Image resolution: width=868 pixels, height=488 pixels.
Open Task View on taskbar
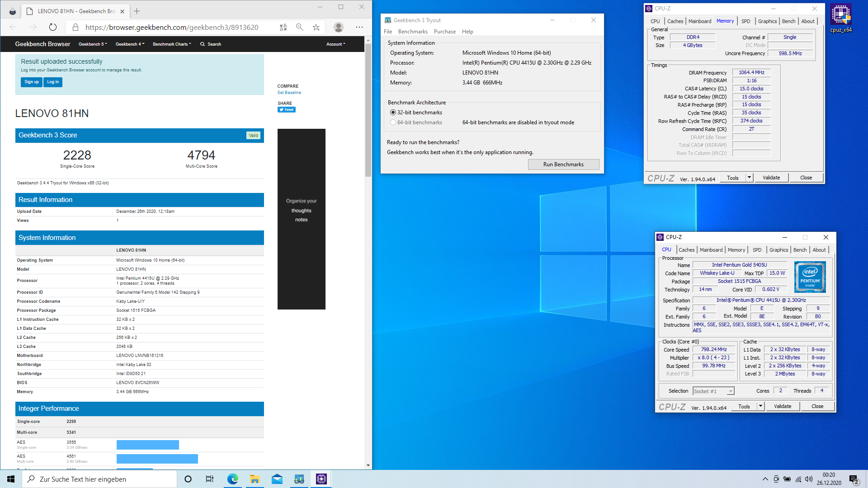210,479
